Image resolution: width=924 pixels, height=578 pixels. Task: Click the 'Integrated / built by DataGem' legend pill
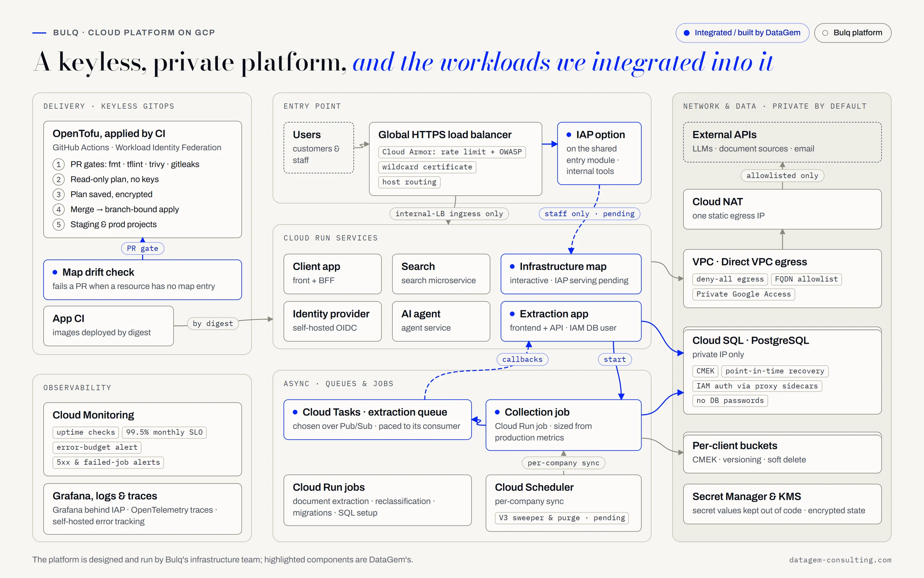click(742, 33)
